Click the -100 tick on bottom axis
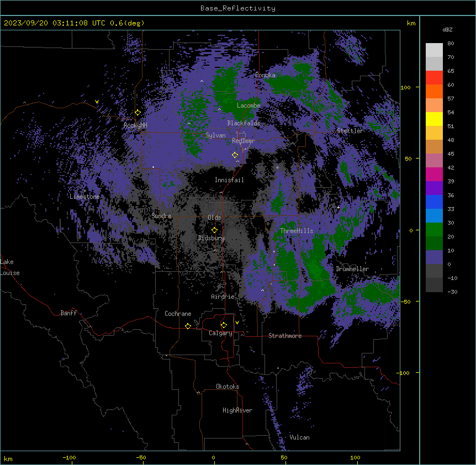476x465 pixels. (69, 457)
